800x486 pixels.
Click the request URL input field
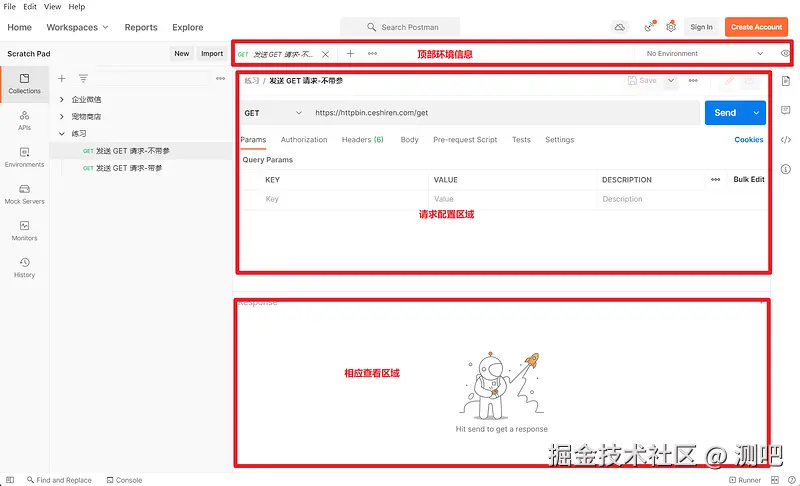pyautogui.click(x=505, y=113)
